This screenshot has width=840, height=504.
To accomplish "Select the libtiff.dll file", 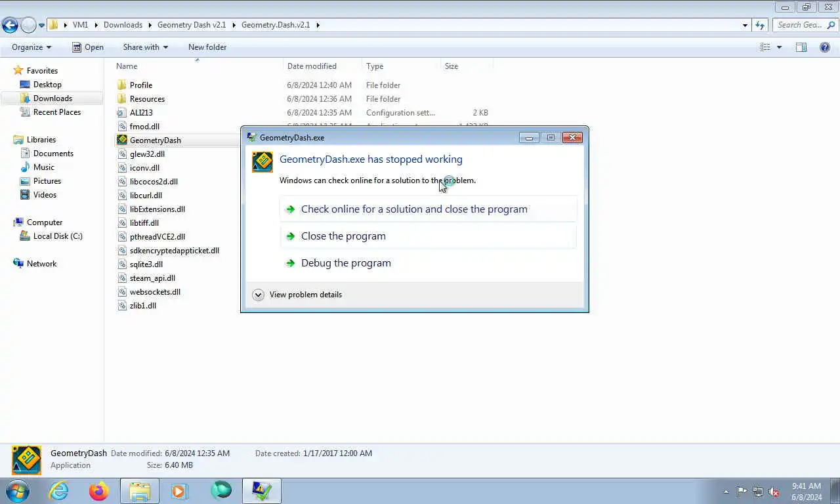I will click(144, 223).
